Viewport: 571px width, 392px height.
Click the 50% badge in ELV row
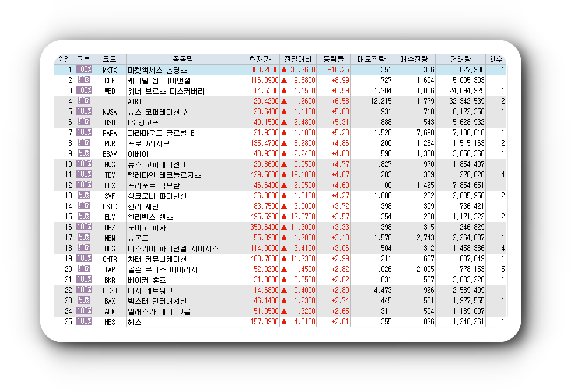point(84,216)
